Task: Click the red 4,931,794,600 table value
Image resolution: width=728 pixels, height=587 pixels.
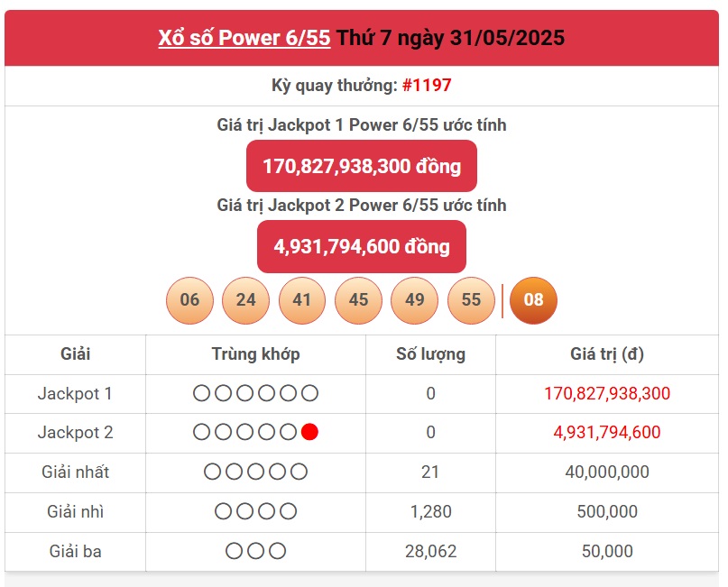Action: (x=607, y=433)
